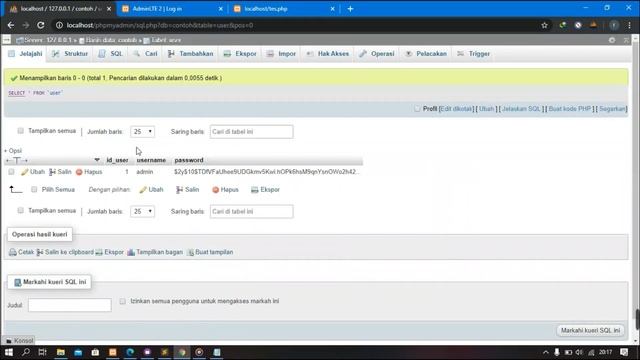Open the Jelajahi browse tab
Screen dimensions: 640x360
(25, 54)
